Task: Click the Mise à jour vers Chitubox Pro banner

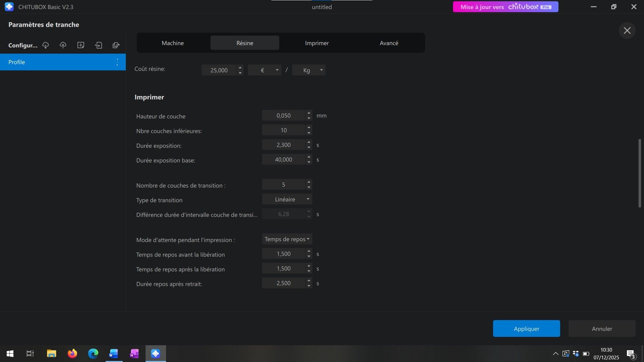Action: click(505, 7)
